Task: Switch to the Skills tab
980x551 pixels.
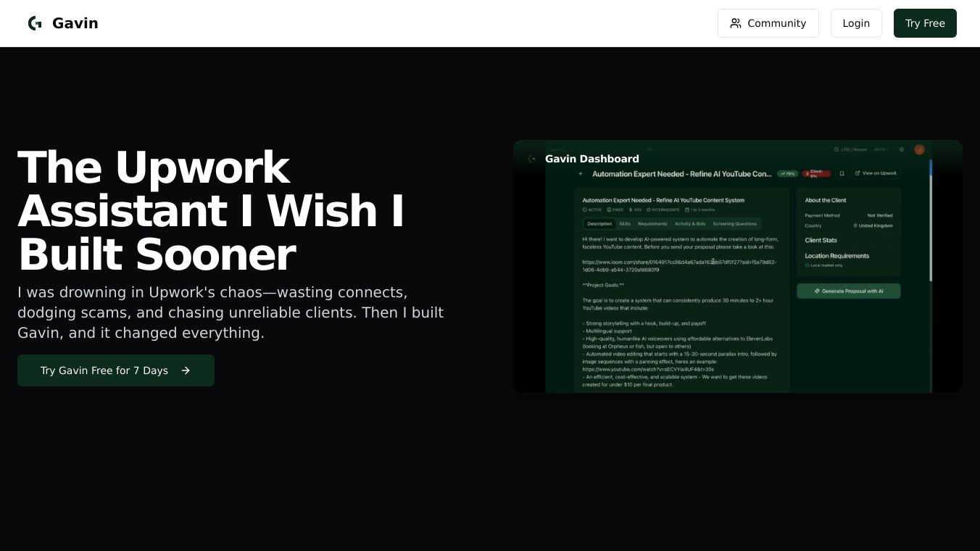Action: pyautogui.click(x=625, y=224)
